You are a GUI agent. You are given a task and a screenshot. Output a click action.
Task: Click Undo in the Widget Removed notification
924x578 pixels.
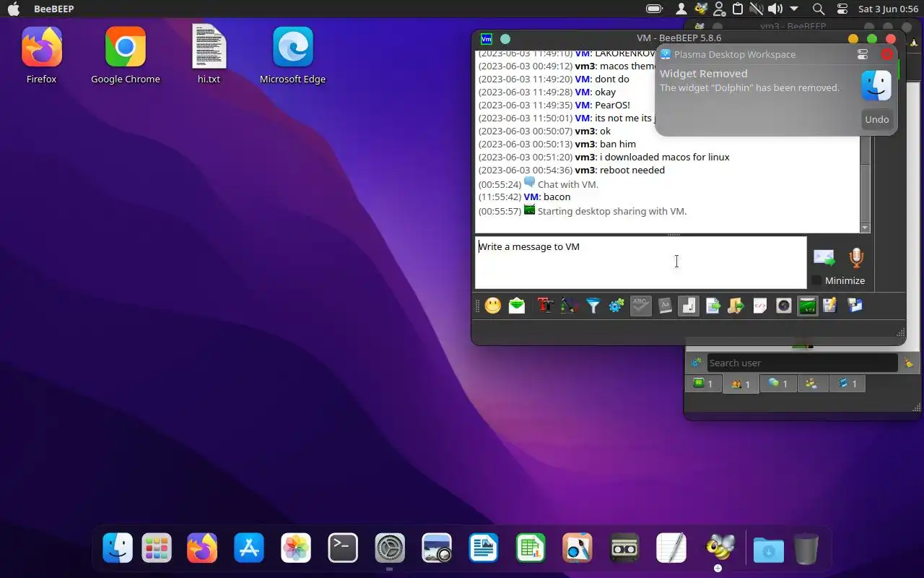(x=877, y=119)
